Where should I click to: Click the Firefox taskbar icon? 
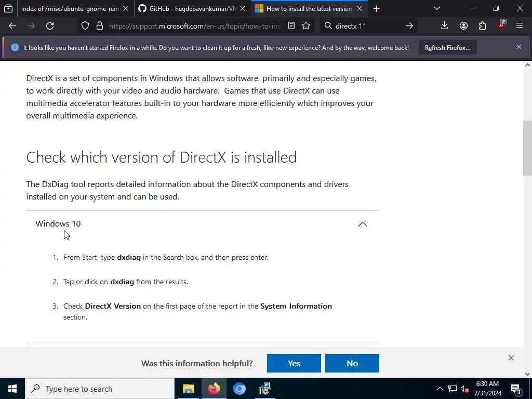(x=214, y=389)
